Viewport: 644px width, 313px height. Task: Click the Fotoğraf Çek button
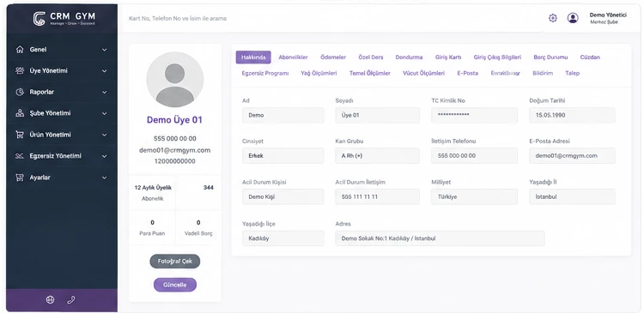(x=175, y=262)
